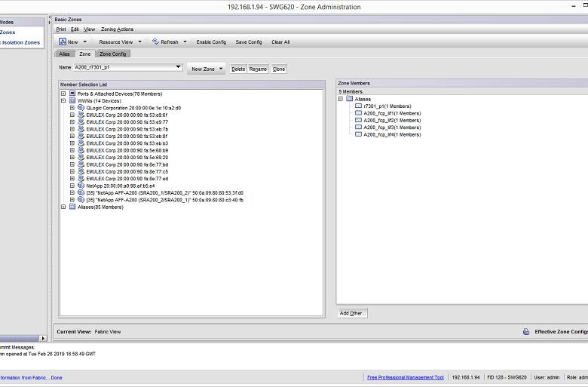
Task: Expand the QLogic Corporation device node
Action: [72, 108]
